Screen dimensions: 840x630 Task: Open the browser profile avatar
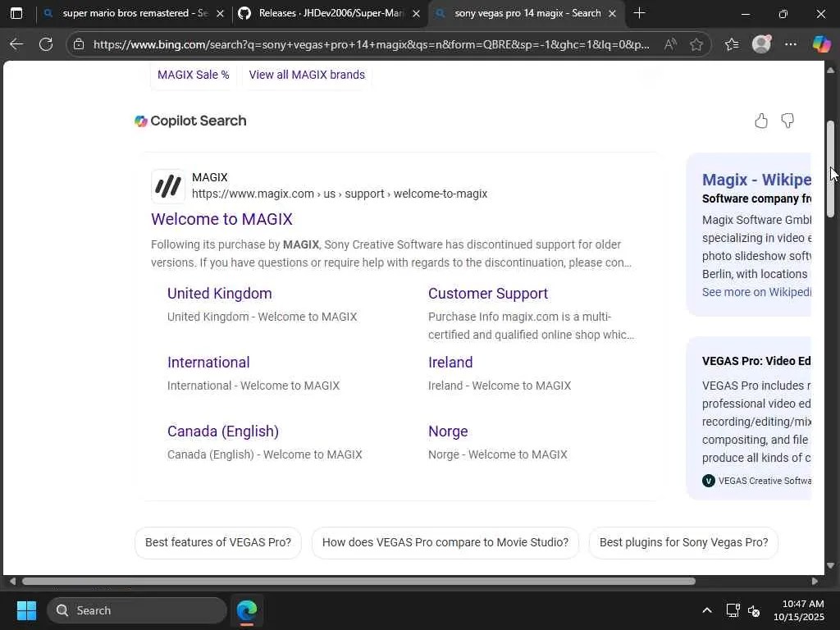[x=761, y=44]
